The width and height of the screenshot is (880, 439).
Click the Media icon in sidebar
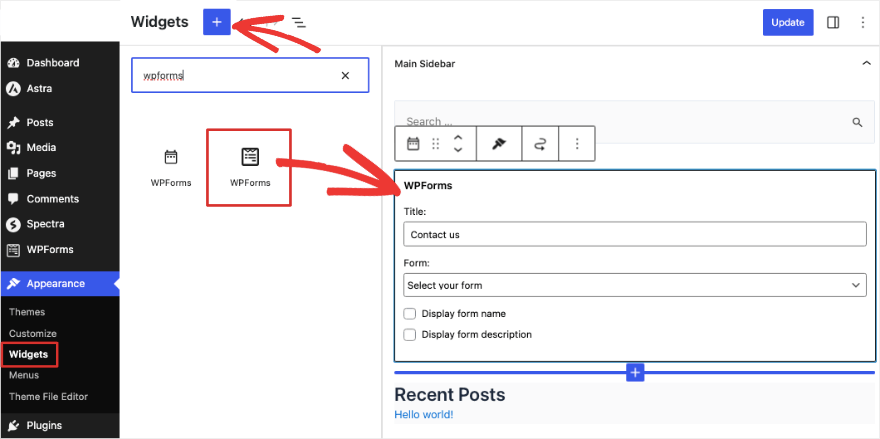click(13, 148)
